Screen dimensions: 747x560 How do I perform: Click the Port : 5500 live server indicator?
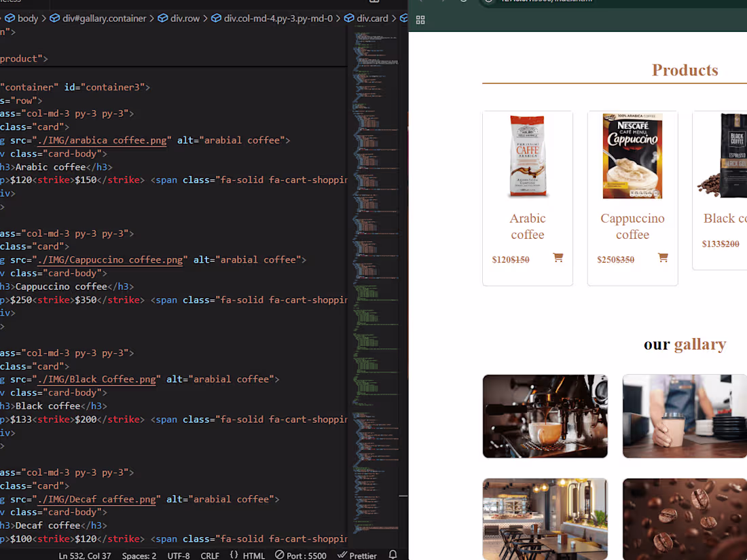point(301,555)
